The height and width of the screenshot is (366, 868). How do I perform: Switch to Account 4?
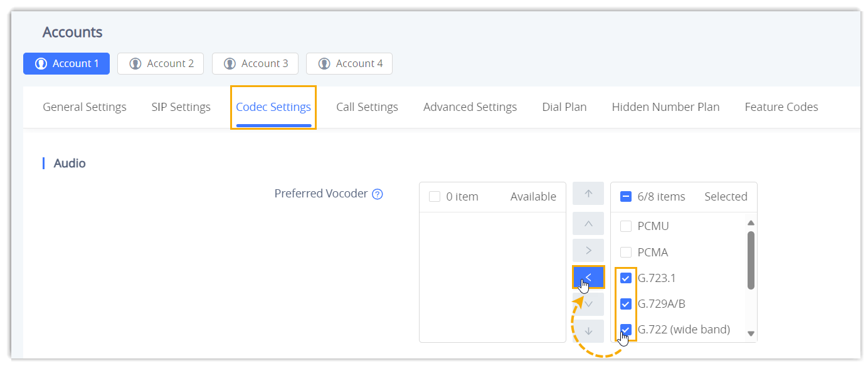click(x=349, y=64)
